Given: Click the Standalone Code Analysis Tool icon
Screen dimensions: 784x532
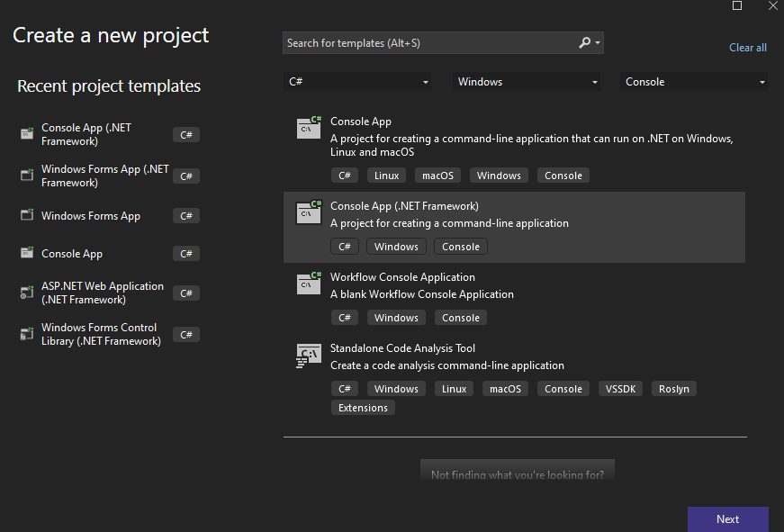Looking at the screenshot, I should click(x=309, y=356).
